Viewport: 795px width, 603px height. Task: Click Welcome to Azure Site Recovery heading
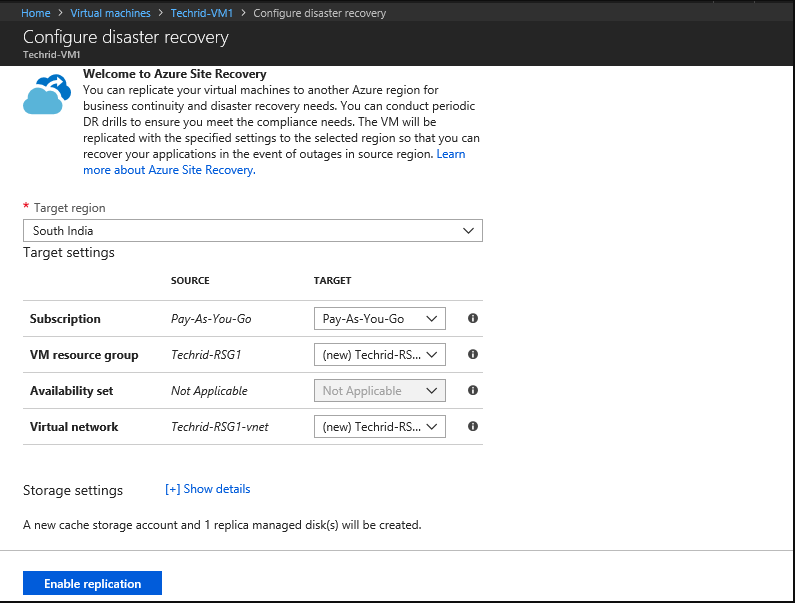pos(175,74)
